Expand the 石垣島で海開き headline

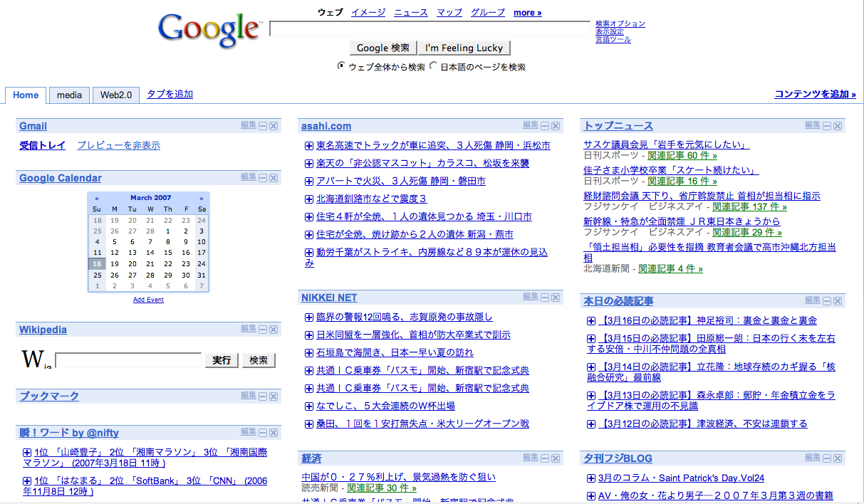(309, 353)
